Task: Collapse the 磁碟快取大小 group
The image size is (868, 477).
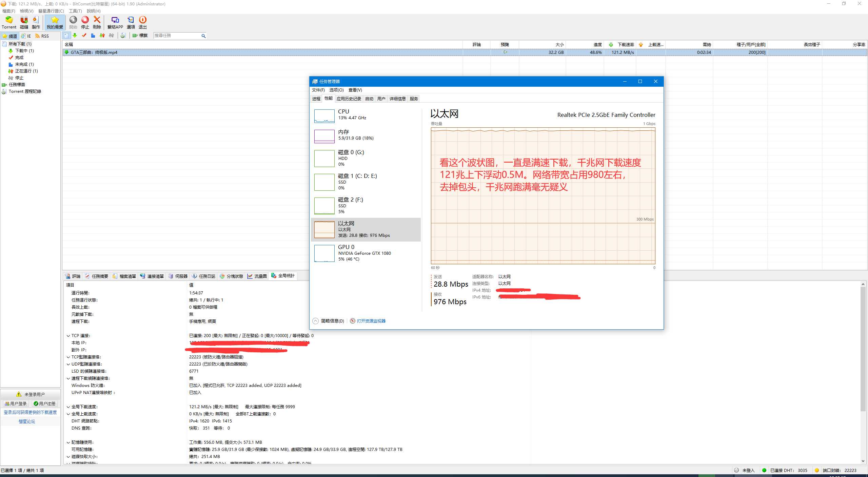Action: pos(68,457)
